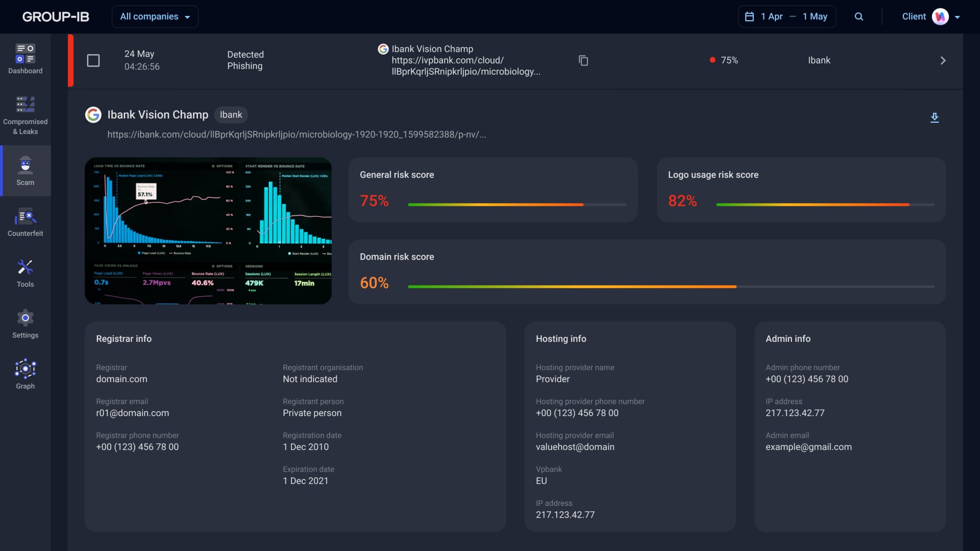Select the Client account menu
This screenshot has height=551, width=980.
click(932, 16)
